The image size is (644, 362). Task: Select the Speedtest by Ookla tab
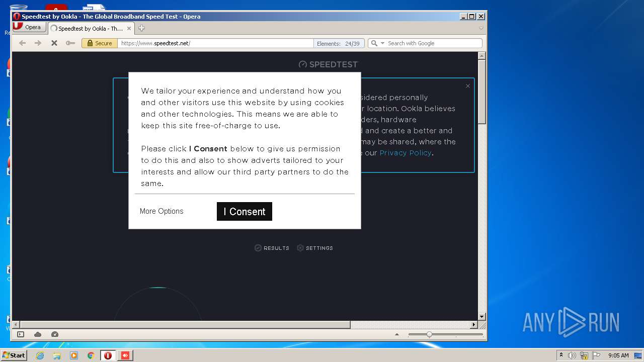click(91, 29)
